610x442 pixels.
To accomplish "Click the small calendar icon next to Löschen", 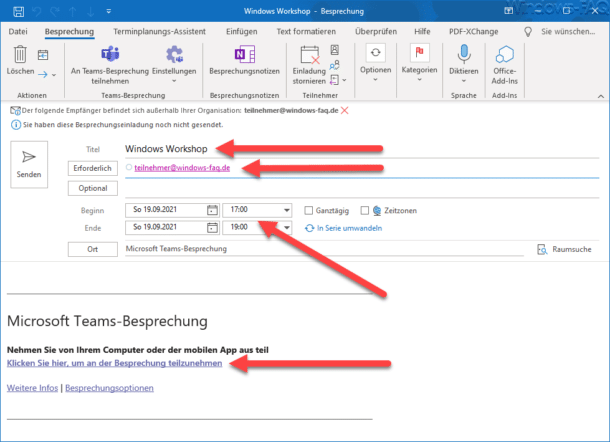I will (43, 55).
